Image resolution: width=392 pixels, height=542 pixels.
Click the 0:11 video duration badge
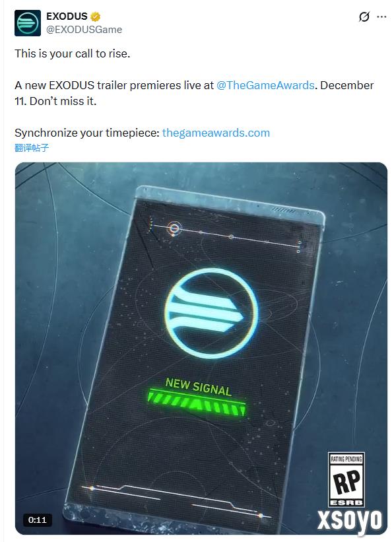38,520
